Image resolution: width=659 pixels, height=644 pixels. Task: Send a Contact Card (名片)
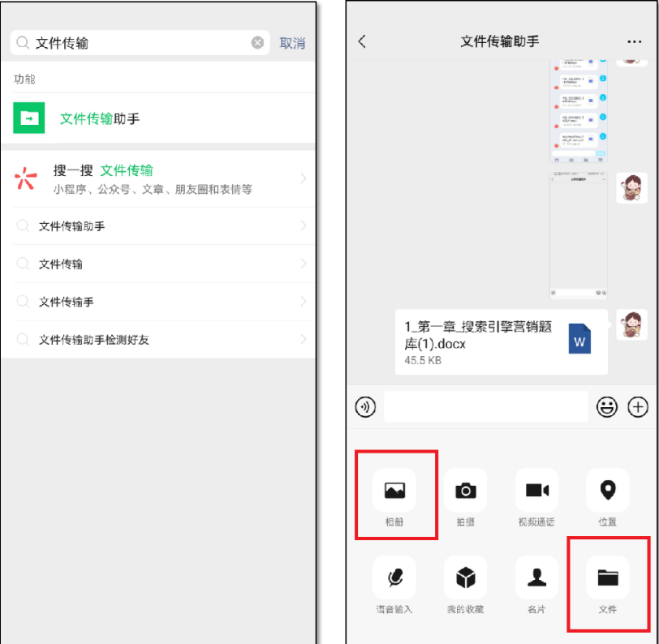point(536,577)
